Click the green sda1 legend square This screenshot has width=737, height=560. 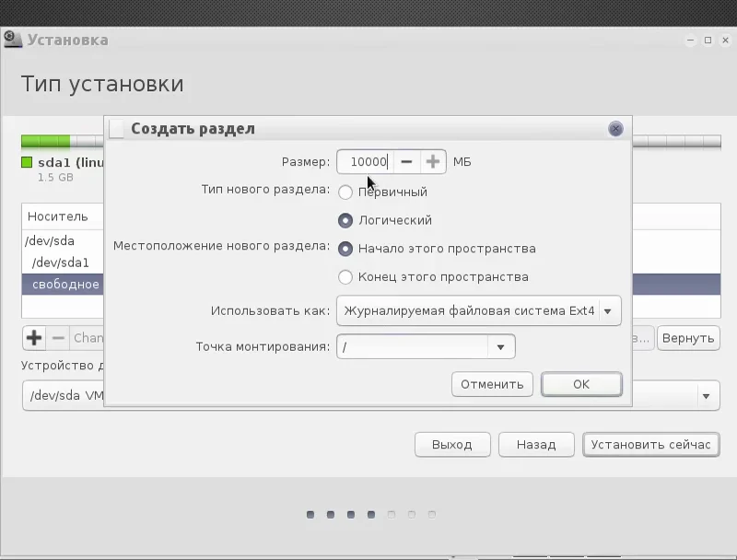(x=27, y=162)
